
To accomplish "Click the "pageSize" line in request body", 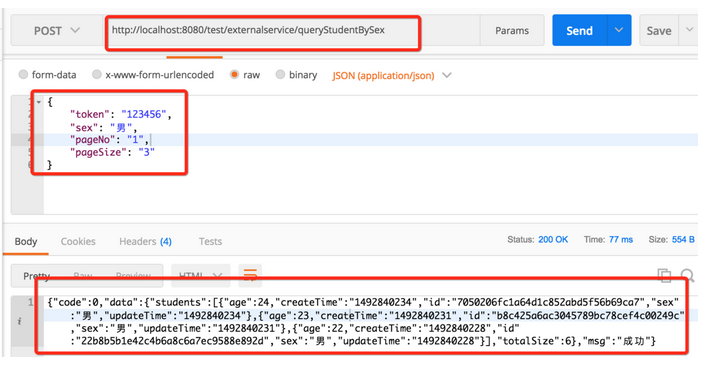I will [112, 152].
